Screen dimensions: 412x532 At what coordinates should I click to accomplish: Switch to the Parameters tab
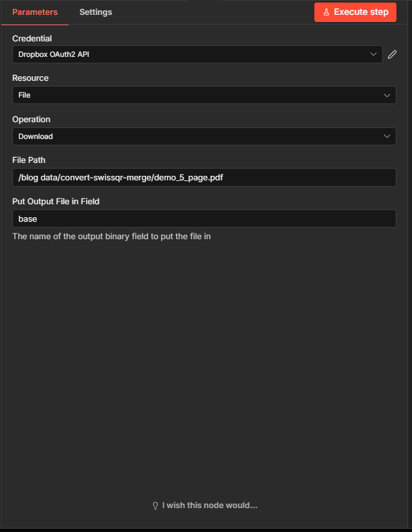coord(35,12)
